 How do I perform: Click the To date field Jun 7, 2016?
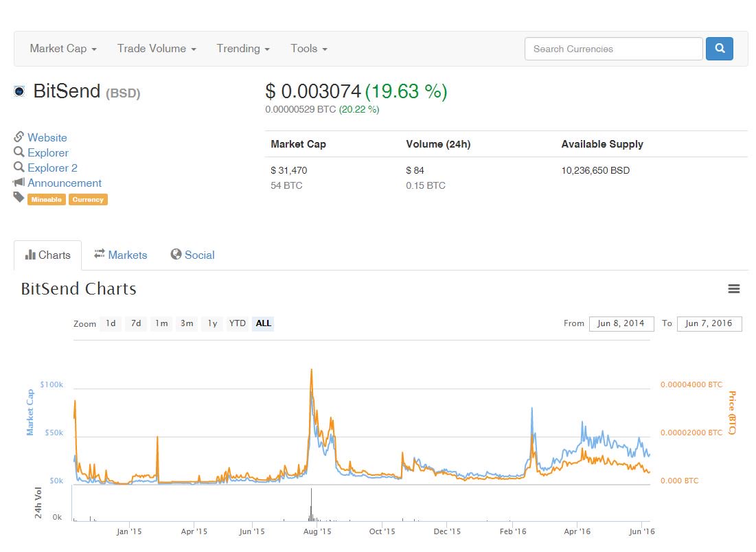(x=709, y=323)
